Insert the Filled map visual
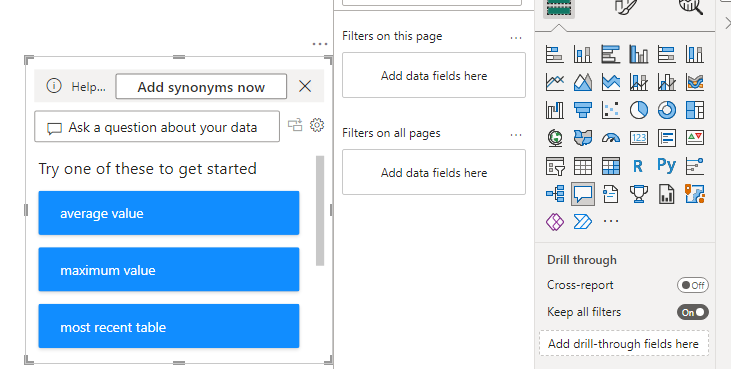The width and height of the screenshot is (731, 369). pos(583,138)
